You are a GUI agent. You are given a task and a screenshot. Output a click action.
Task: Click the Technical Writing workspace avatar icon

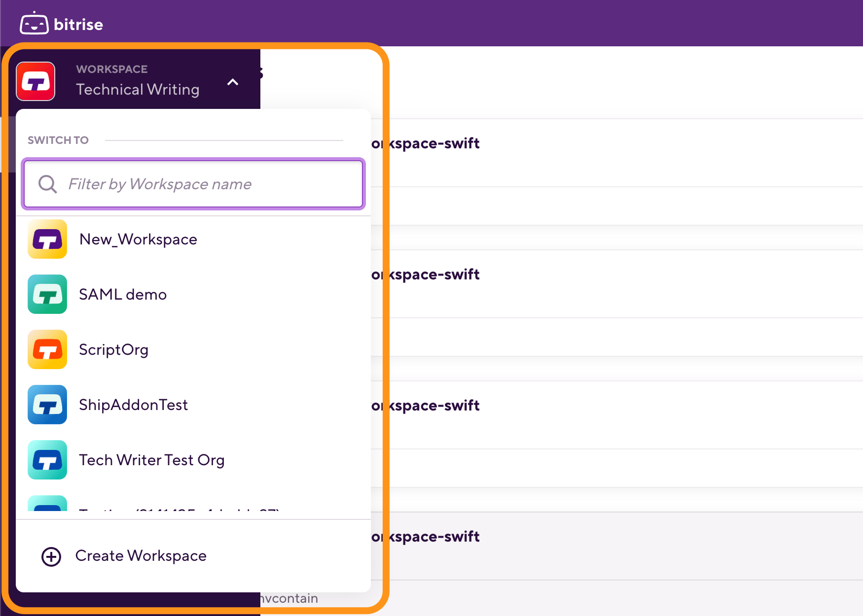36,81
